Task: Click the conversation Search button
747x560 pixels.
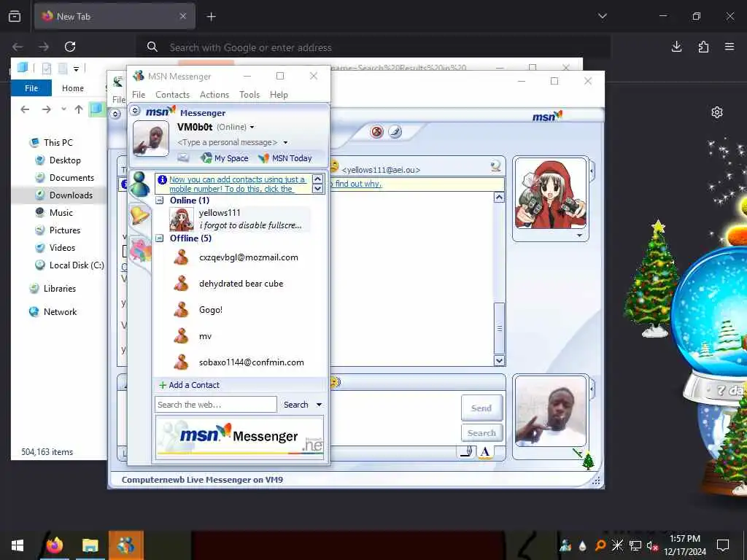Action: point(481,433)
